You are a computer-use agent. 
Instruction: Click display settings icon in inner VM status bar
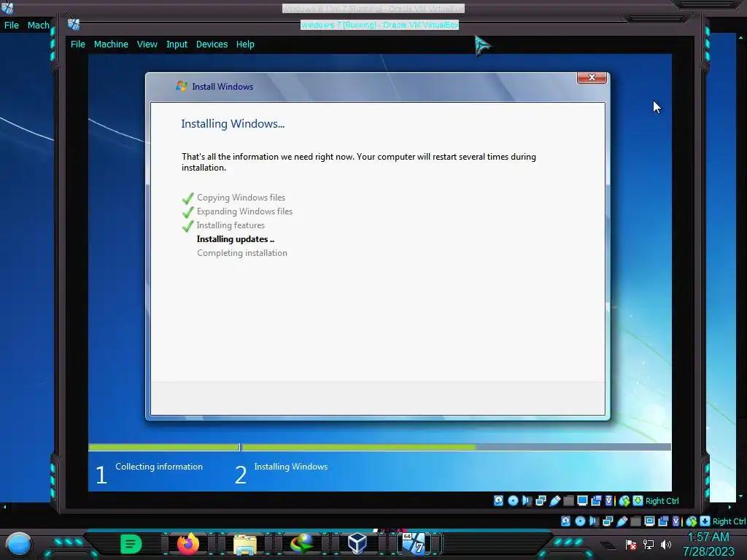pos(582,500)
